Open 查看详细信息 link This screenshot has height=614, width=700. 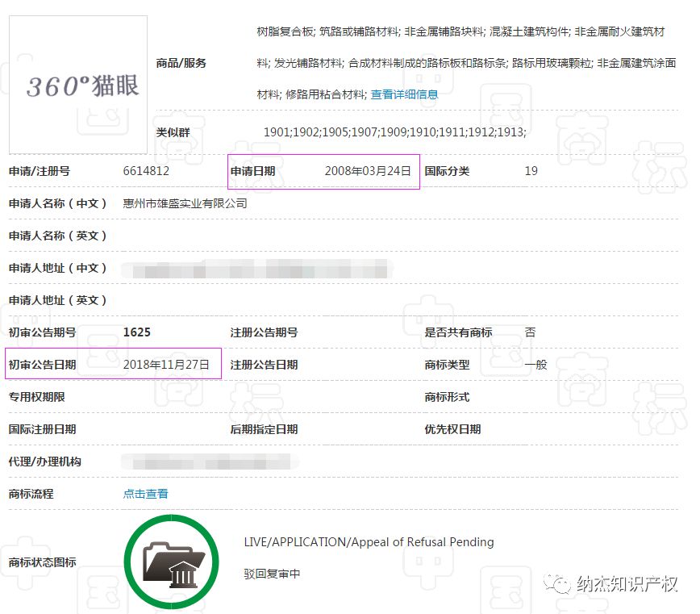(x=405, y=94)
